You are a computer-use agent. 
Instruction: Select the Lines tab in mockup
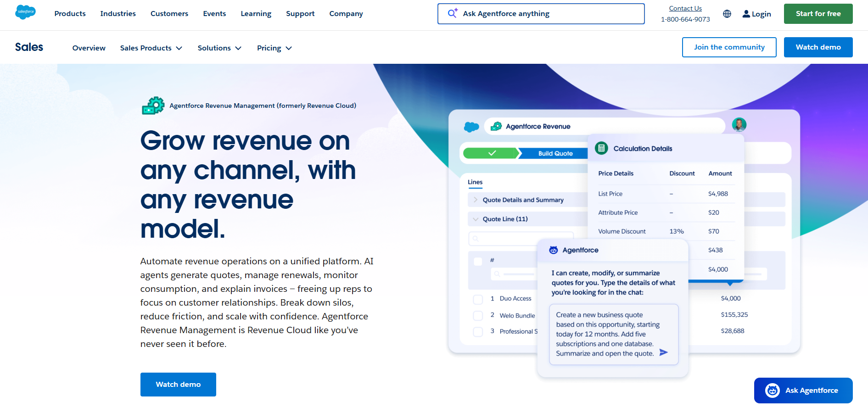[x=475, y=182]
